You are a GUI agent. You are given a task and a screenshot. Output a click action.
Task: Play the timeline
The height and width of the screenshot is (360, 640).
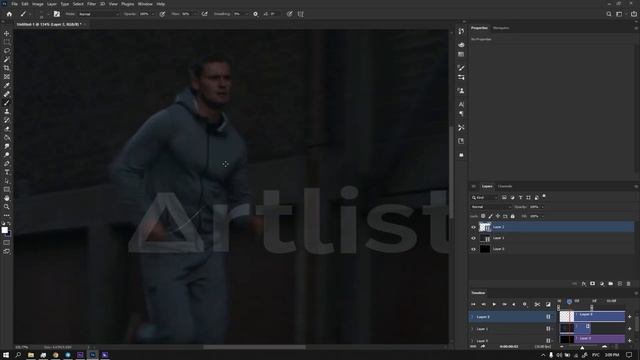point(494,304)
